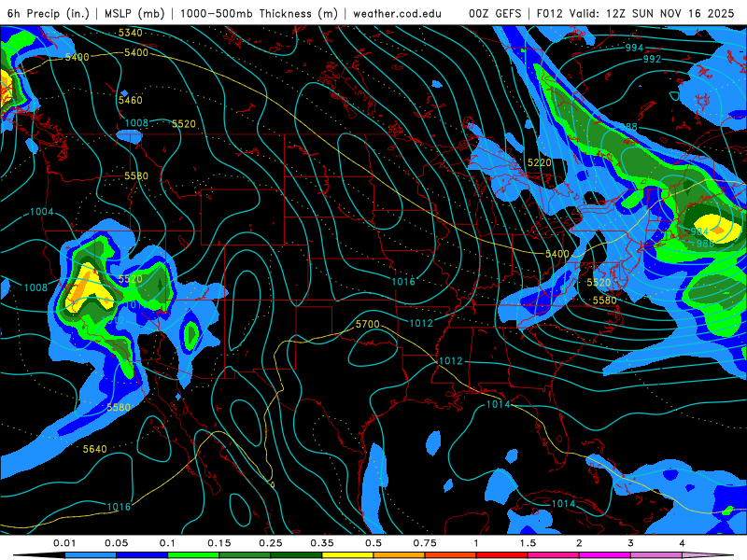
Task: Click the bright green 0.1 legend swatch
Action: (193, 555)
